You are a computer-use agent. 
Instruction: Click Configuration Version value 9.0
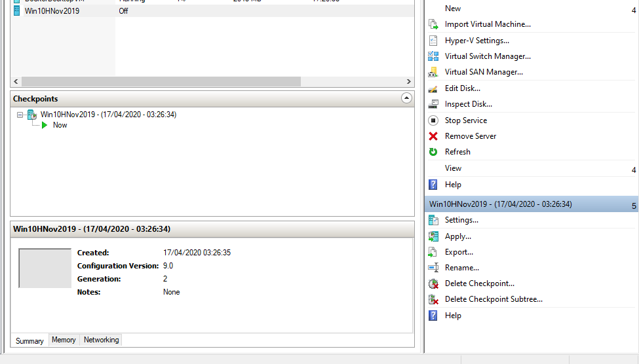coord(168,266)
